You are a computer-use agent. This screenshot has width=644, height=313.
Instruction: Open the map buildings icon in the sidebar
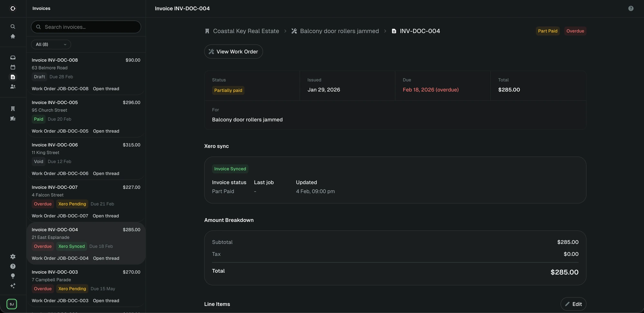pyautogui.click(x=13, y=119)
